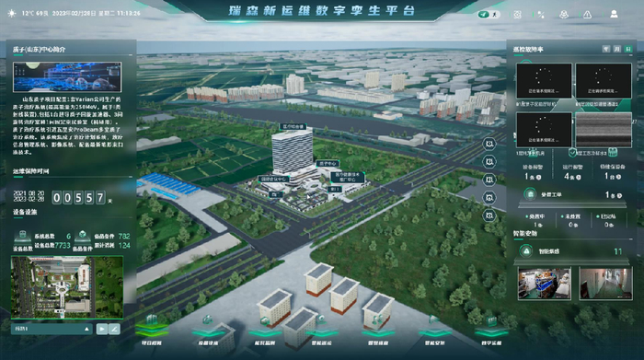
Task: Expand the 设备报警 count arrow
Action: click(x=538, y=177)
